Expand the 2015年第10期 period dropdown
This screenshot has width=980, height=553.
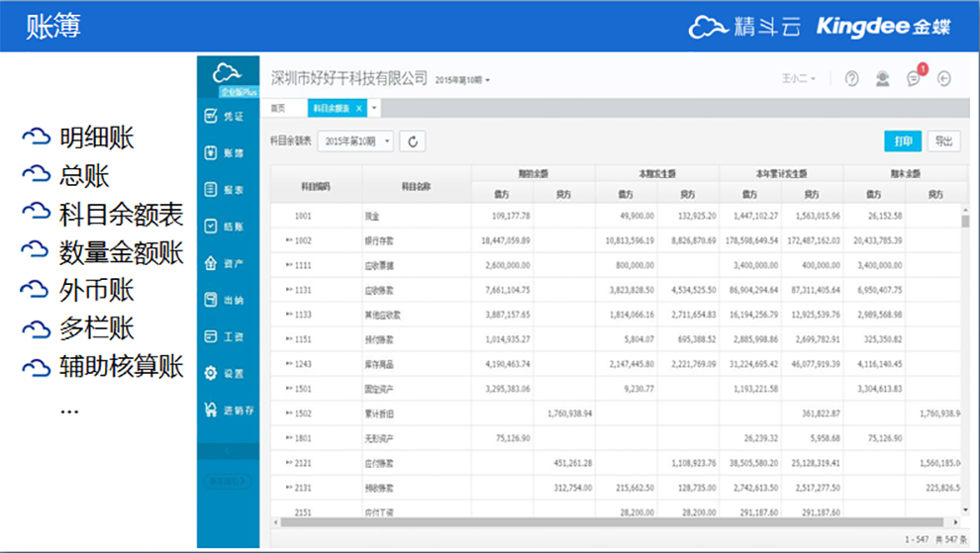click(355, 141)
